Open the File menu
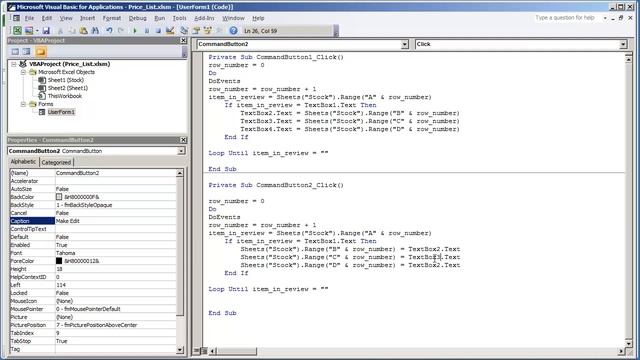Screen dimensions: 640x360 coord(29,18)
